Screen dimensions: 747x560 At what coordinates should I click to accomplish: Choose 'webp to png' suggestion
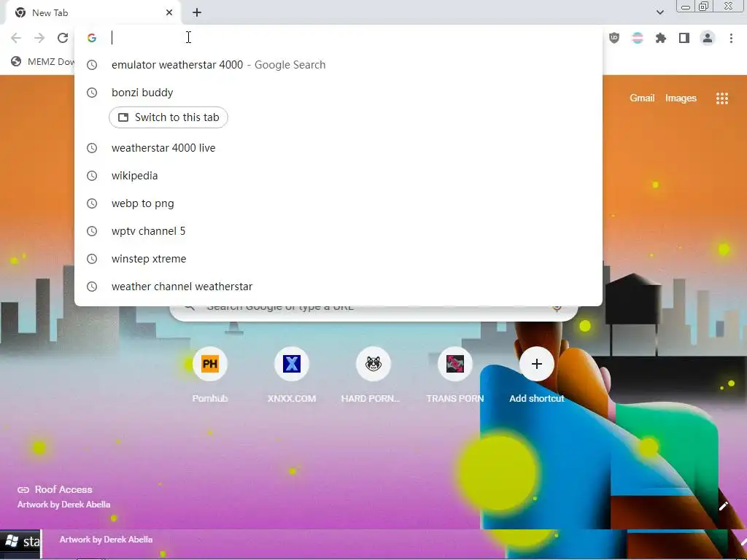click(x=338, y=203)
